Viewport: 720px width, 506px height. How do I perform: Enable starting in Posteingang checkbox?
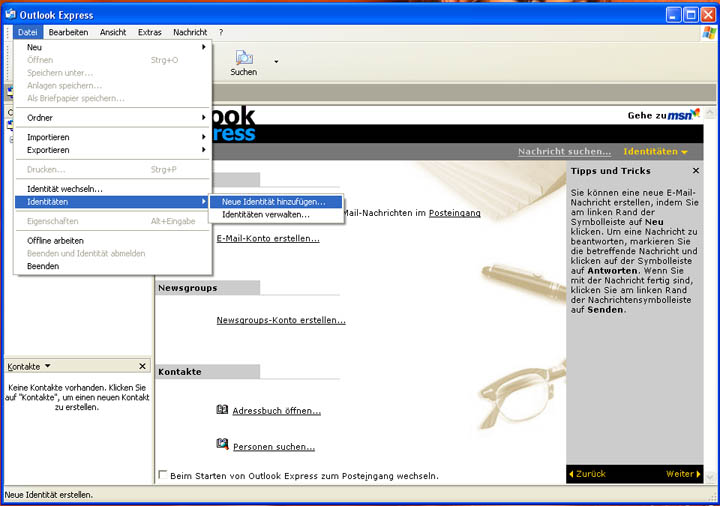(163, 475)
